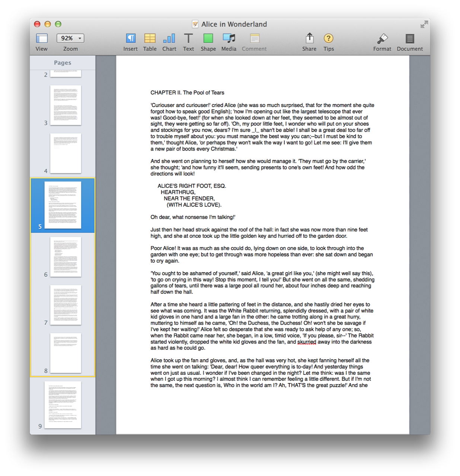Click the line 'HEARTHRUG,'
Image resolution: width=460 pixels, height=476 pixels.
coord(178,192)
